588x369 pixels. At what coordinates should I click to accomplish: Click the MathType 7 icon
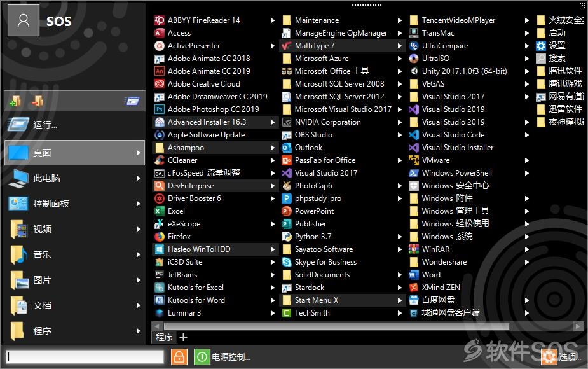(x=287, y=46)
